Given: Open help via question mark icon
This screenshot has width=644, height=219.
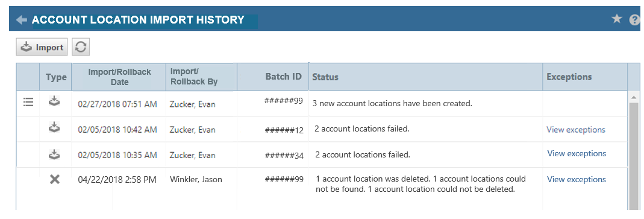Looking at the screenshot, I should click(634, 19).
